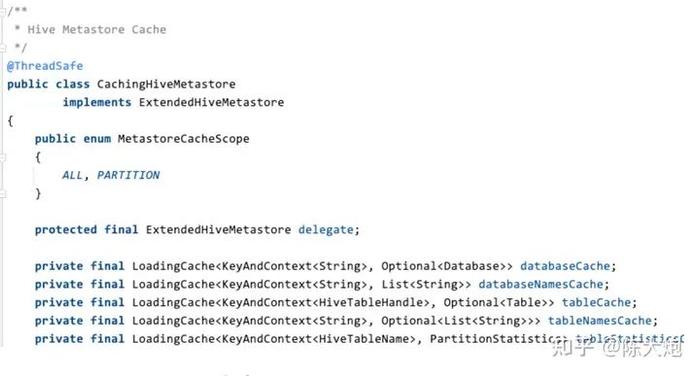Click the @ThreadSafe annotation

tap(45, 66)
